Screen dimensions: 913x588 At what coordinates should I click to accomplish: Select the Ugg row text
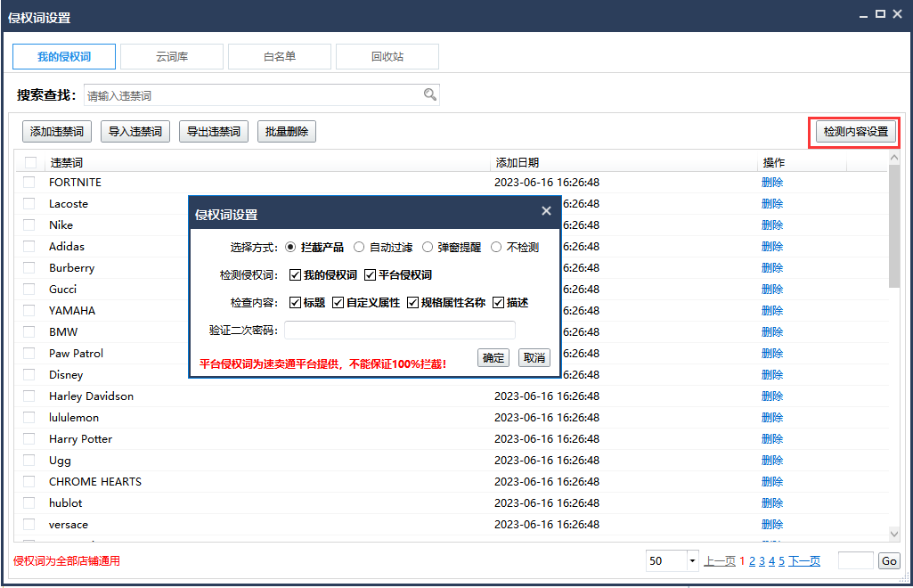point(60,461)
